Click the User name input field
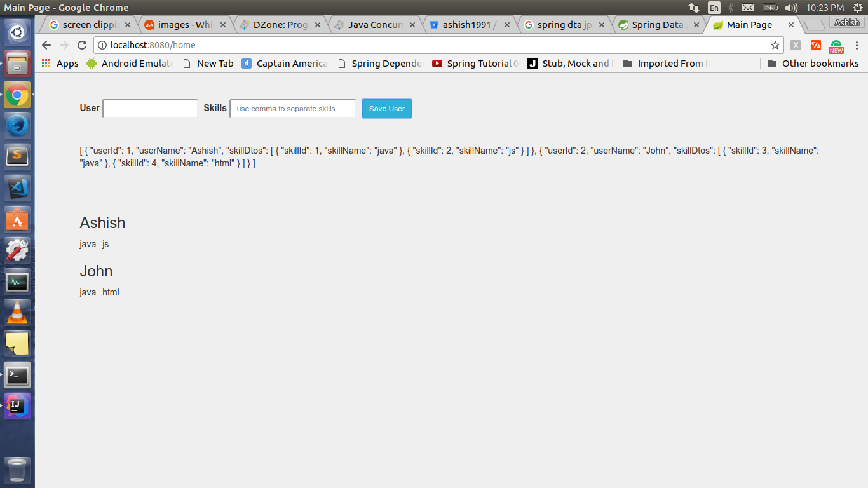Viewport: 868px width, 488px height. (x=150, y=109)
